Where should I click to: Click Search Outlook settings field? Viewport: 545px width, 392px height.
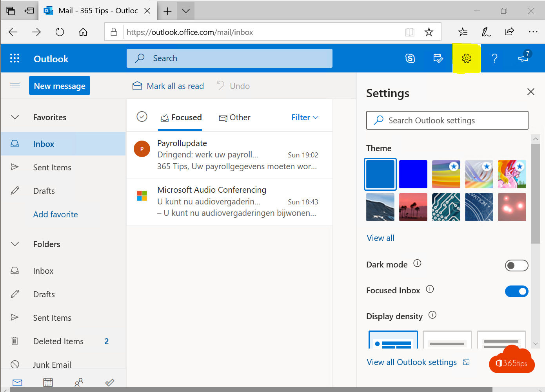coord(447,120)
